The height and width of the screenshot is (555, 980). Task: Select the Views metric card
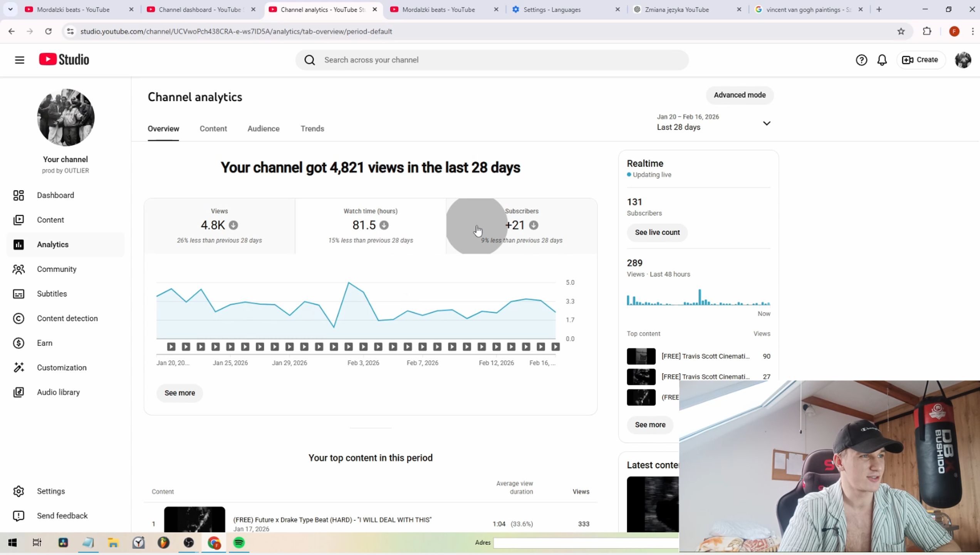click(220, 226)
